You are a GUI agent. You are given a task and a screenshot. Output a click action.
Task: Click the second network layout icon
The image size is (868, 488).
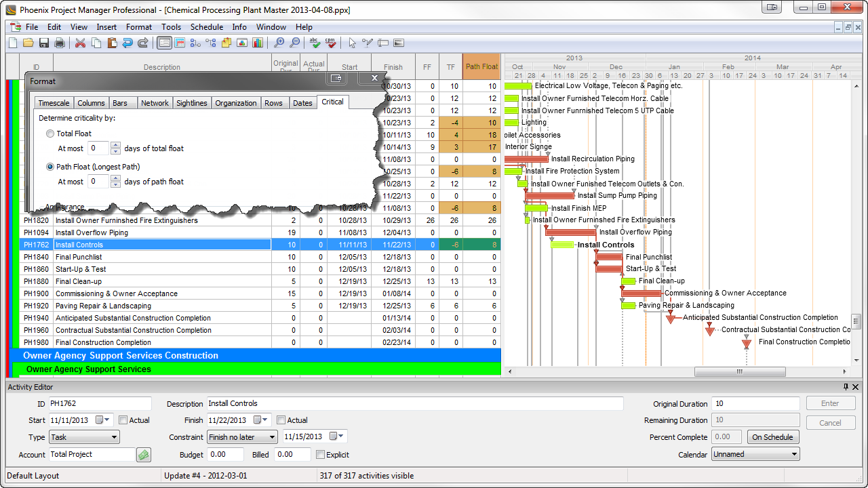pyautogui.click(x=210, y=43)
